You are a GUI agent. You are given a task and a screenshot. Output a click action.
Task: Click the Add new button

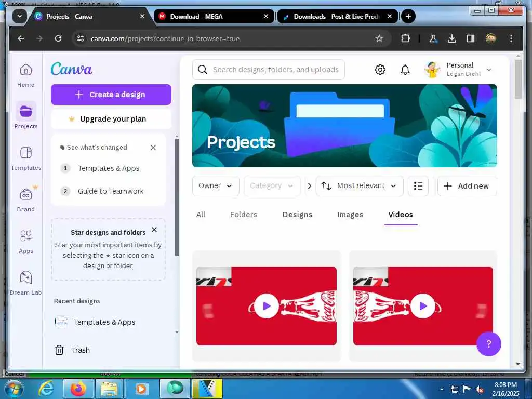pos(467,186)
